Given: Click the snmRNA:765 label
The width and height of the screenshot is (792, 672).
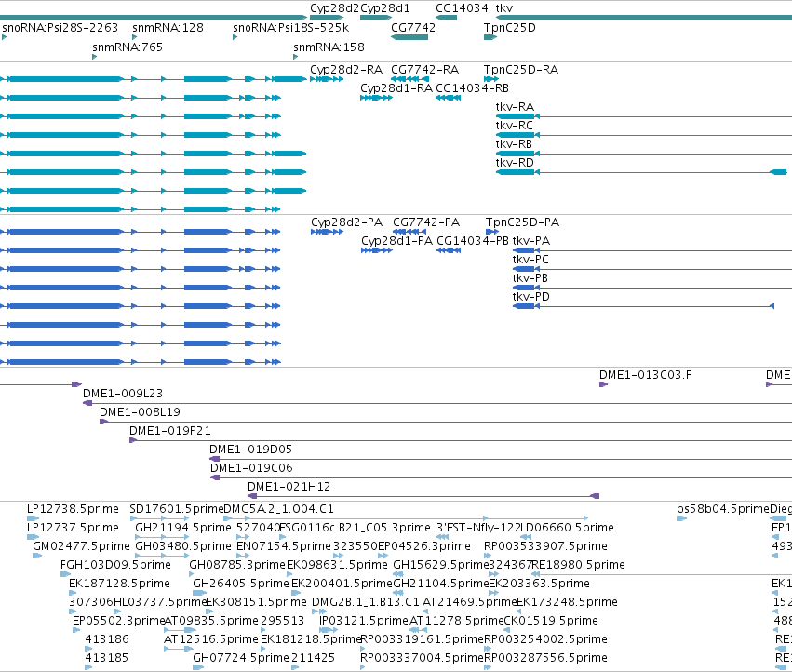Looking at the screenshot, I should 128,47.
